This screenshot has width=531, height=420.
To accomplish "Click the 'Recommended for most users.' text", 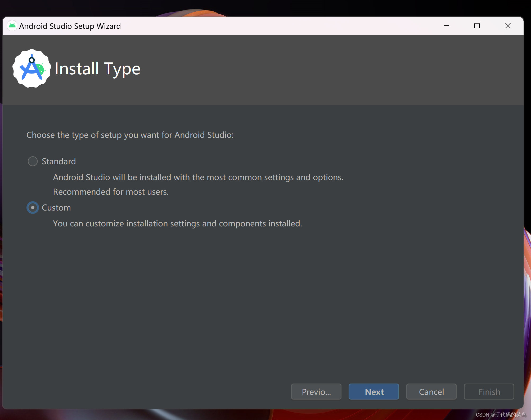I will [x=111, y=192].
